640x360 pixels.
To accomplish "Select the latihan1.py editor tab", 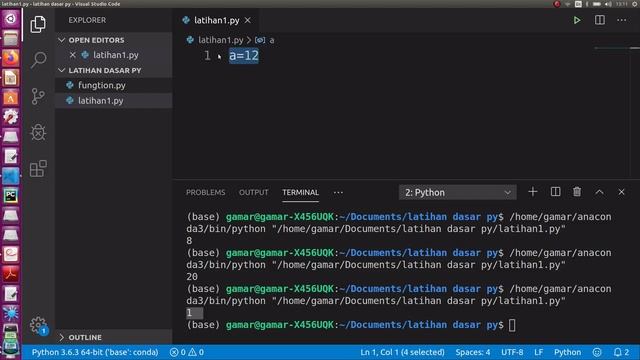I will pyautogui.click(x=217, y=20).
